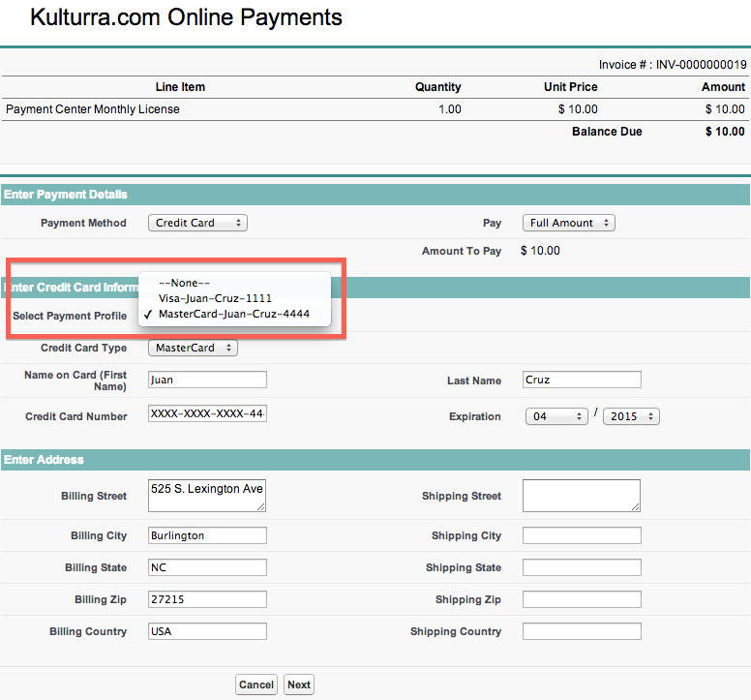This screenshot has height=700, width=751.
Task: Click the Billing City field
Action: pos(207,535)
